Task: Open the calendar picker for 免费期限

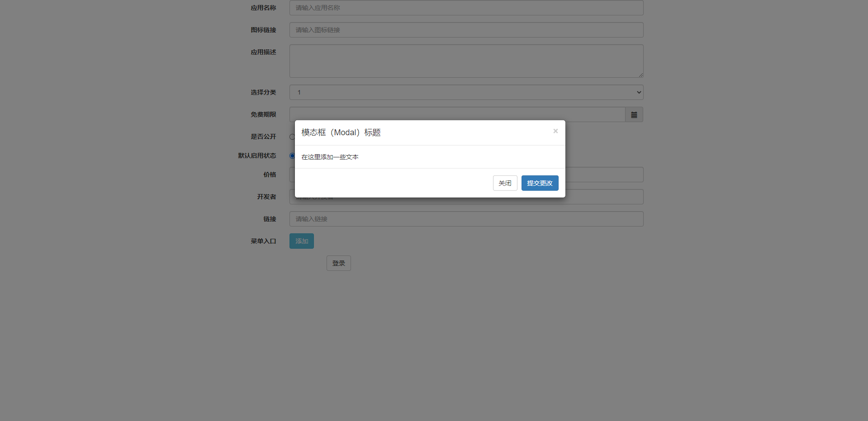Action: 634,114
